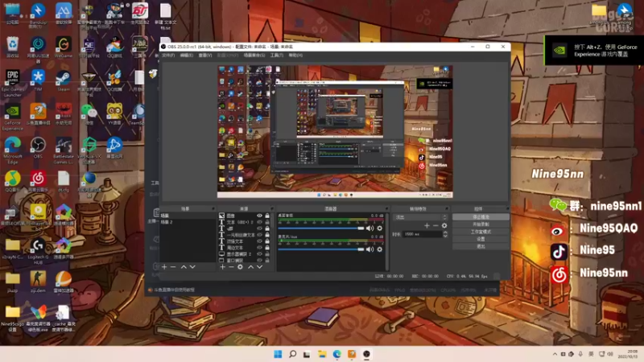This screenshot has height=362, width=644.
Task: Open Windows Start button on taskbar
Action: click(278, 354)
